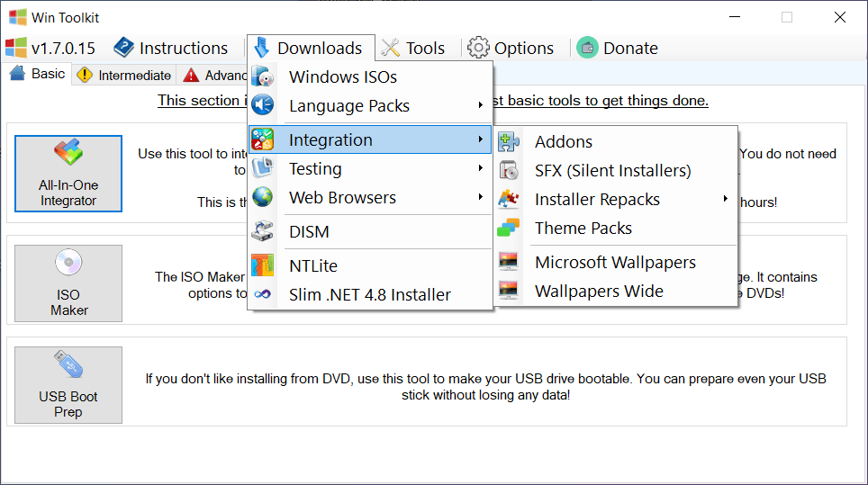Click the v1.7.0.15 version label
Image resolution: width=868 pixels, height=485 pixels.
(63, 48)
